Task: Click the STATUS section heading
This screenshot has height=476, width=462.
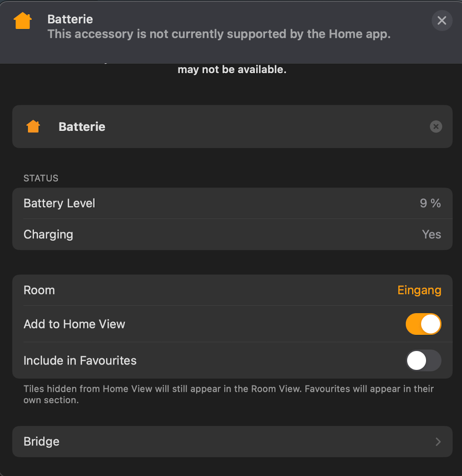Action: point(41,178)
